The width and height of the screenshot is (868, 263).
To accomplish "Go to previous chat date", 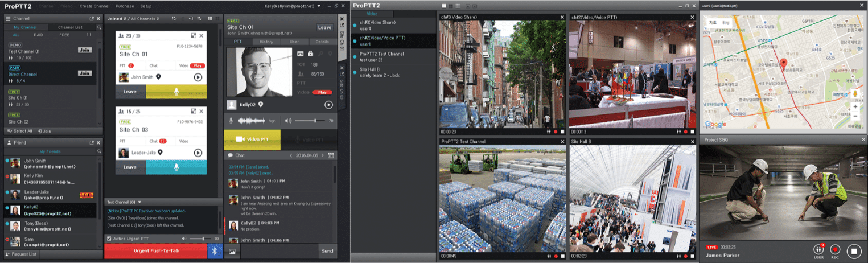I will [x=290, y=155].
